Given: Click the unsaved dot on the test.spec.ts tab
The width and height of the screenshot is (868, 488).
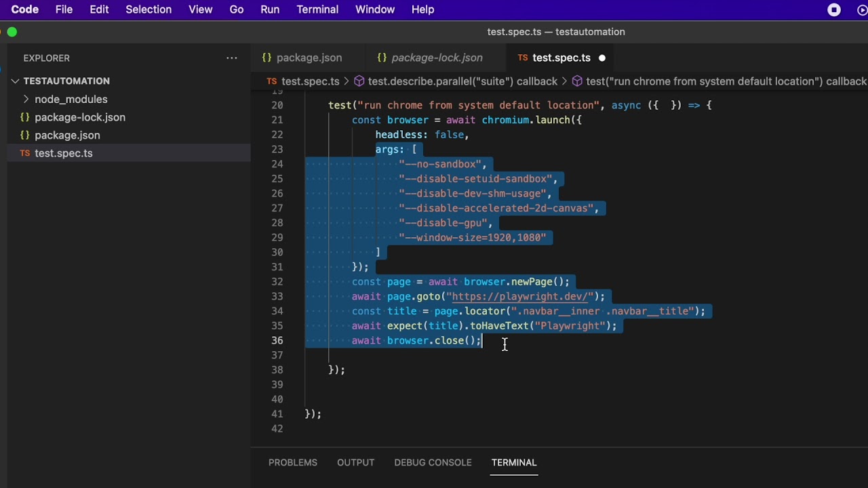Looking at the screenshot, I should [601, 58].
